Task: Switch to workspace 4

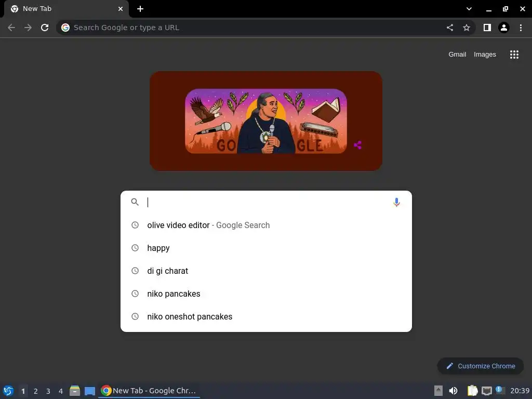Action: [61, 391]
